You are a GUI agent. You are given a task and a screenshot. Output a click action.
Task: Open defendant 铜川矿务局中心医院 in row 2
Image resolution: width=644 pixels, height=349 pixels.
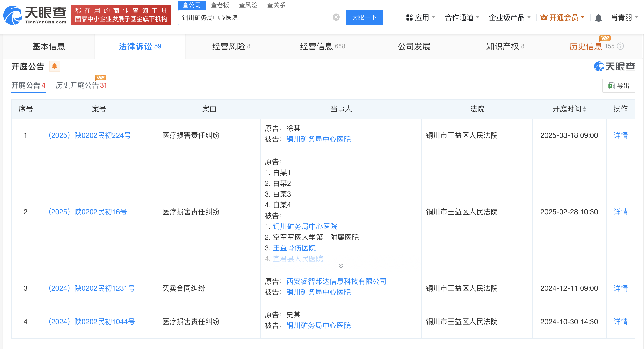click(305, 226)
